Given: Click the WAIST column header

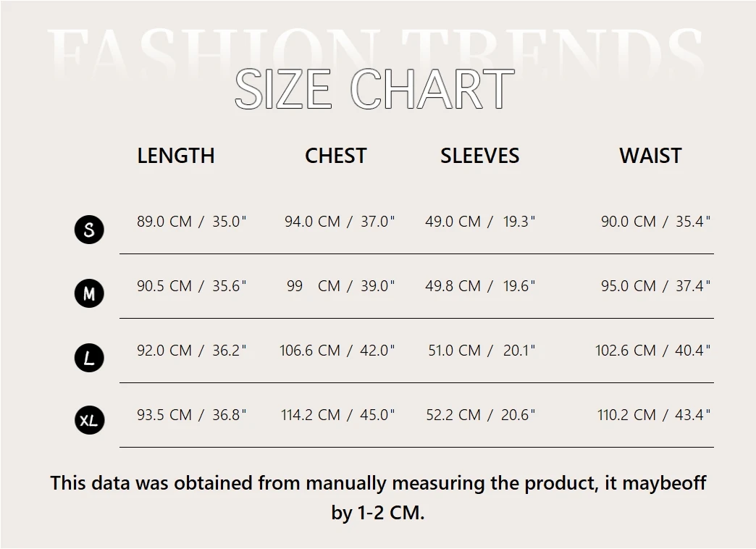Looking at the screenshot, I should click(x=650, y=156).
